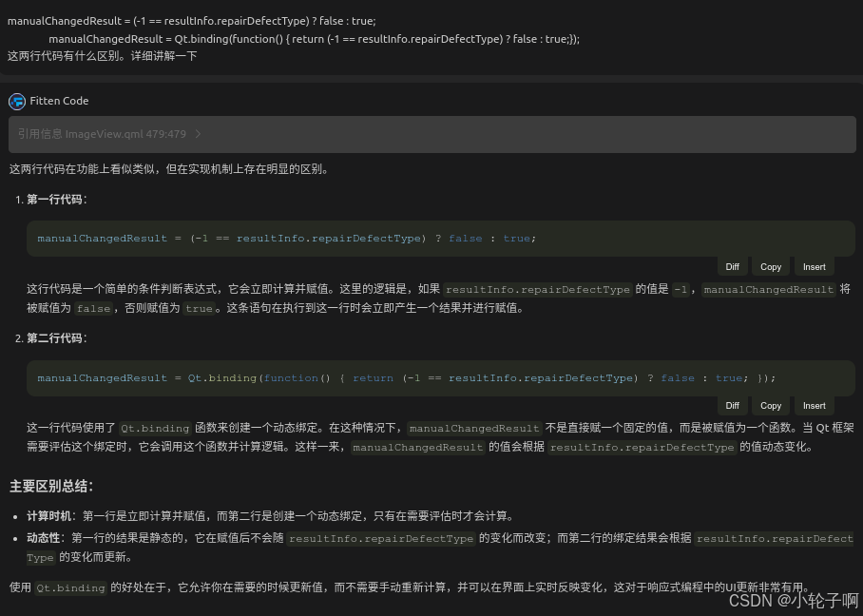Expand the 引用信息 citation chevron
The image size is (863, 616).
198,134
